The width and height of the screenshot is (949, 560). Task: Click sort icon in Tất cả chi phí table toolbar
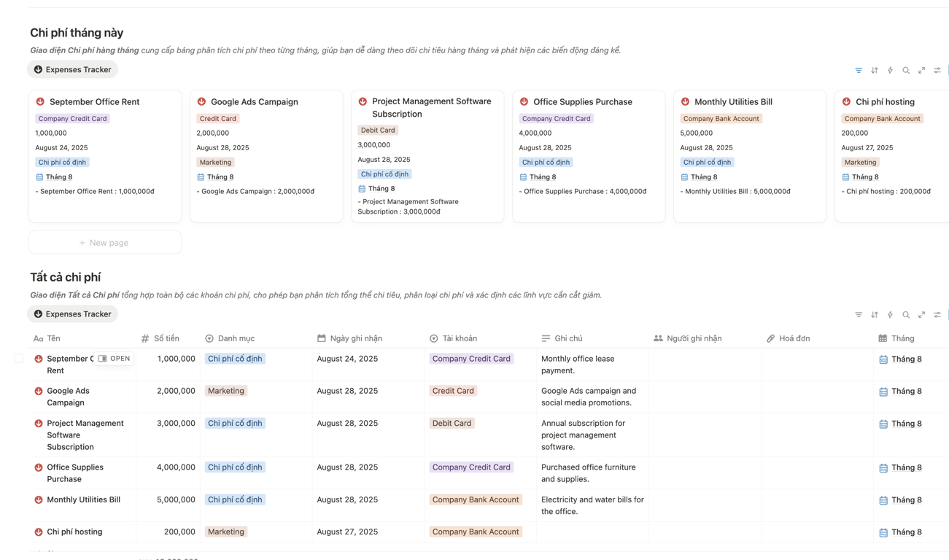(875, 315)
